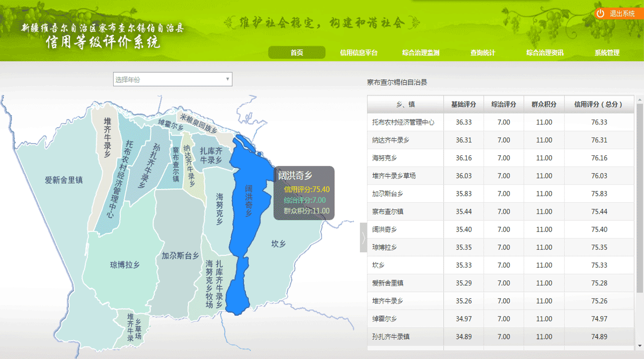Click the 托布农村经济管理中心 table row name
Screen dimensions: 644x359
point(403,122)
